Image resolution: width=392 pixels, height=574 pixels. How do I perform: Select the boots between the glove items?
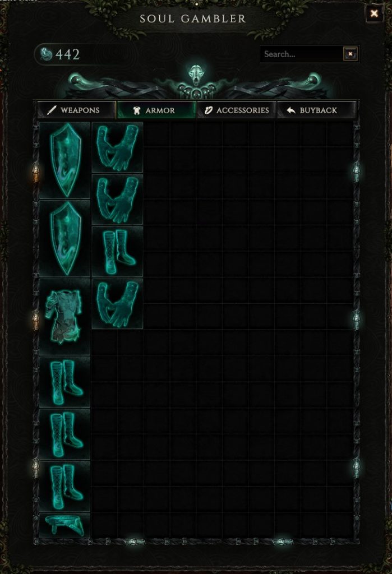[x=117, y=252]
